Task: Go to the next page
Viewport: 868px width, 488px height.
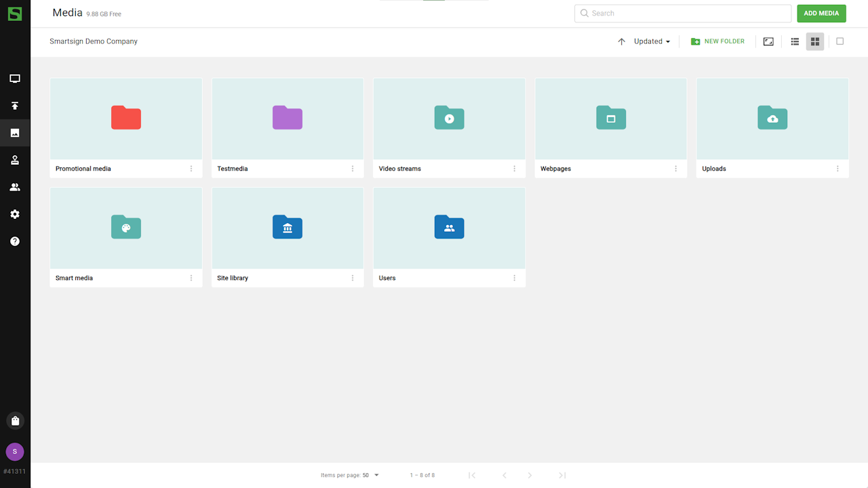Action: [x=530, y=475]
